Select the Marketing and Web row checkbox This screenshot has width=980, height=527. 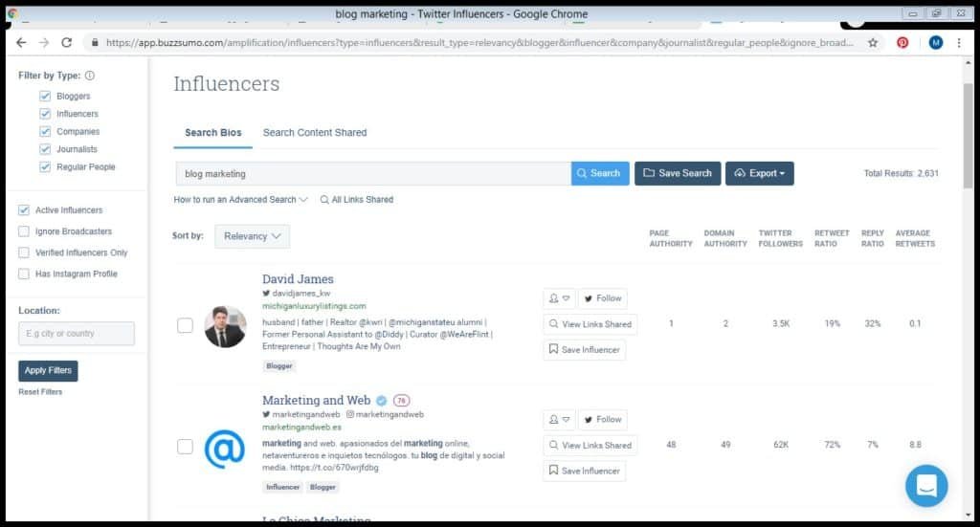[185, 447]
